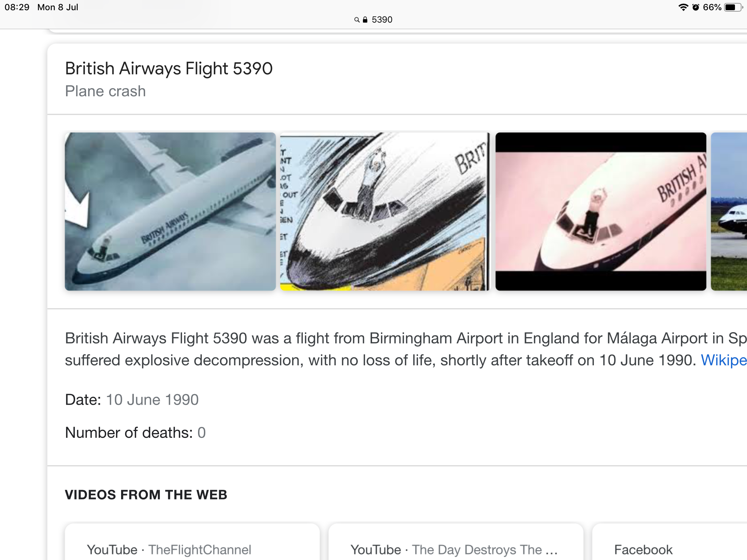The height and width of the screenshot is (560, 747).
Task: Tap the Plane crash subtitle
Action: pyautogui.click(x=105, y=91)
